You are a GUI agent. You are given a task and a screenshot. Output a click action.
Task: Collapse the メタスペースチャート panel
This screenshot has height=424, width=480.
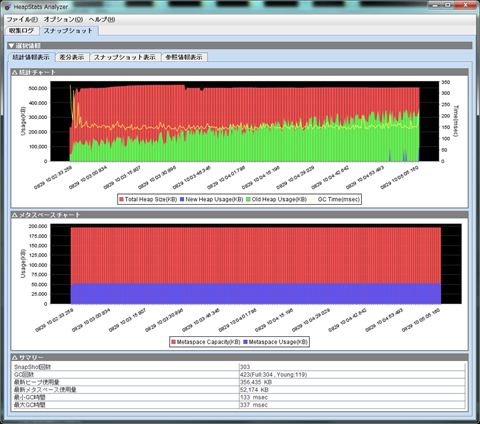point(14,215)
